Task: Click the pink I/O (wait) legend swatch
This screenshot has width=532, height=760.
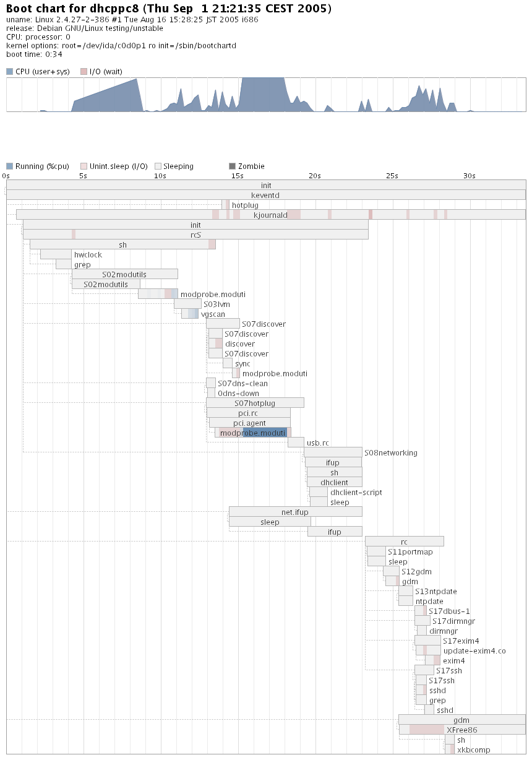Action: tap(84, 72)
